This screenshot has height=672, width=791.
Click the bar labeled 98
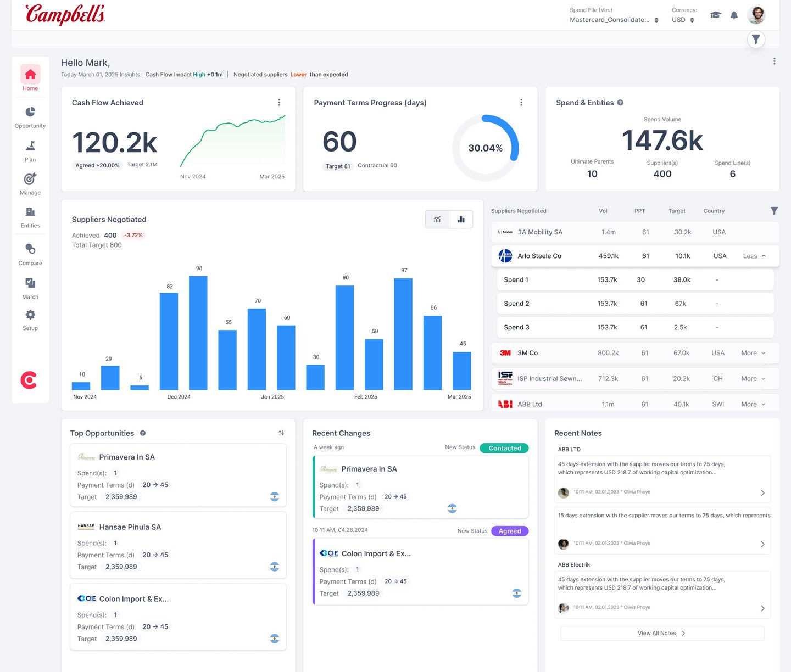(x=198, y=333)
